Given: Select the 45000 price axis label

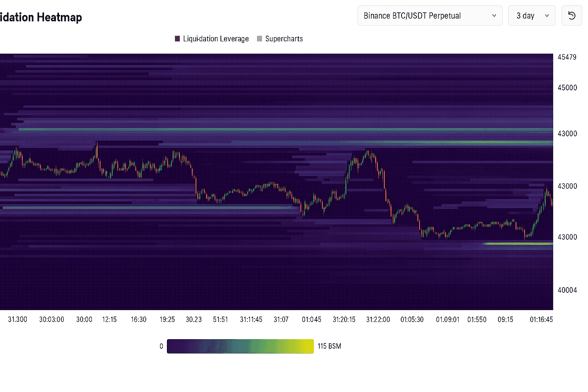Looking at the screenshot, I should (567, 88).
